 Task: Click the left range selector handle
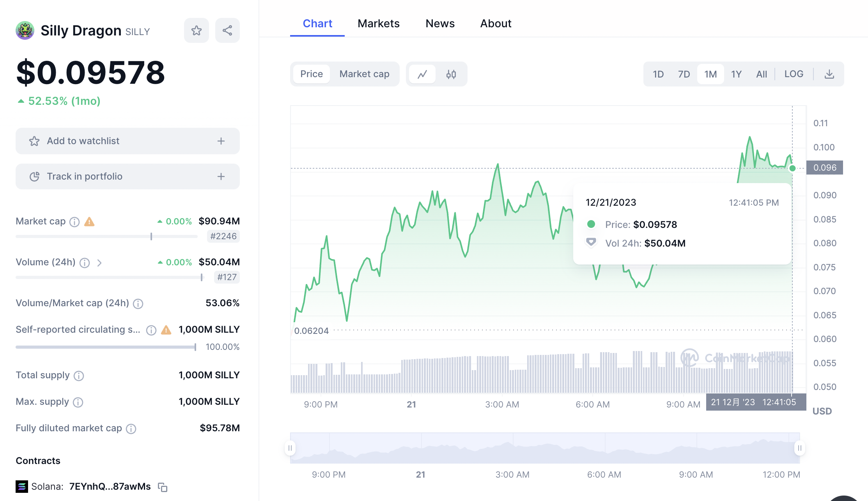290,448
